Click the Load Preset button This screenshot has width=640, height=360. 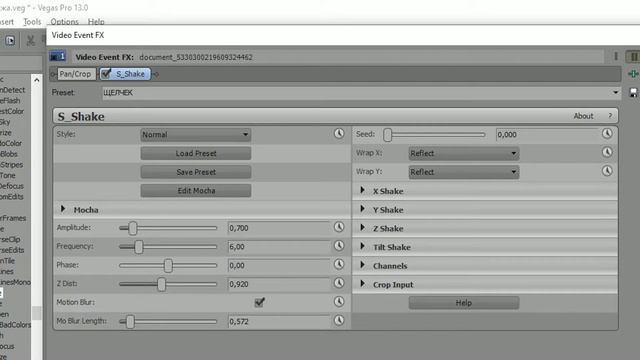click(x=196, y=153)
